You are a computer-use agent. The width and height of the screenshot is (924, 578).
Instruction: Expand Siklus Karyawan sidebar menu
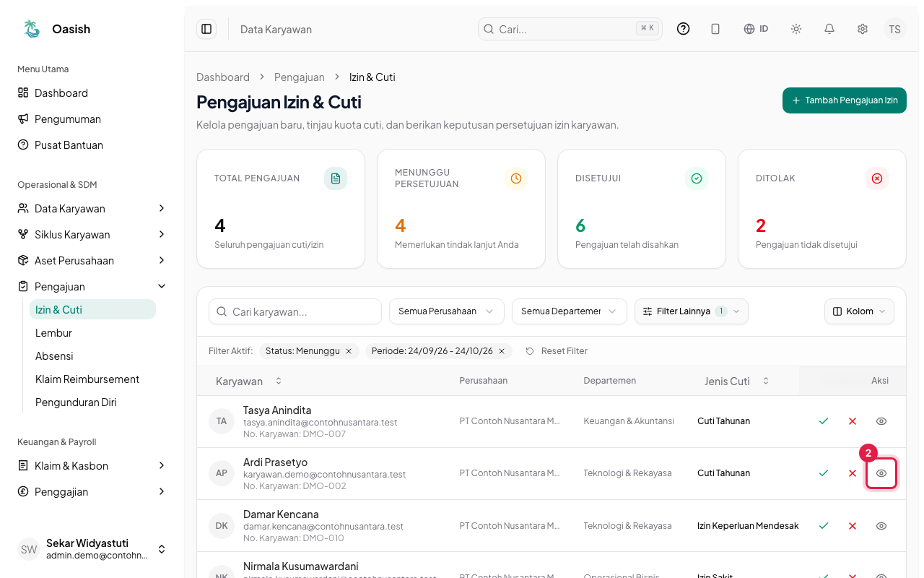(x=92, y=234)
